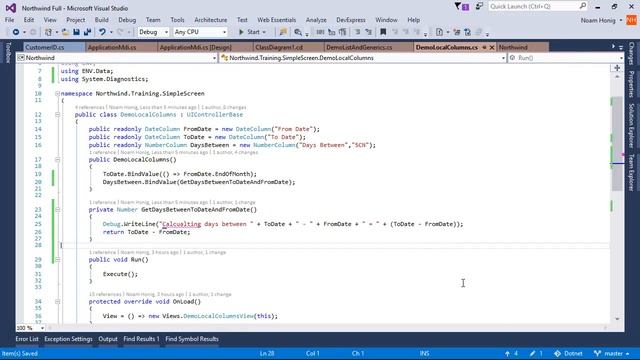Image resolution: width=640 pixels, height=360 pixels.
Task: Click the scrollbar down arrow
Action: 617,319
